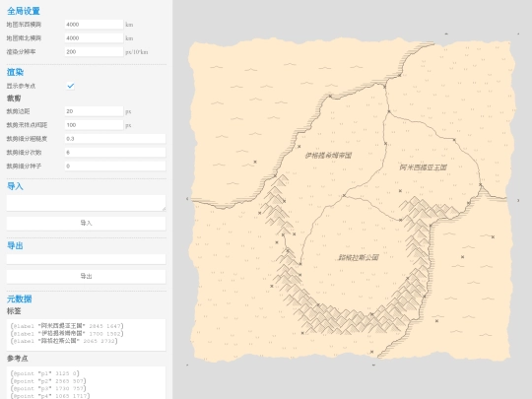Grab the resize handle of the import text area
532x399 pixels.
point(164,209)
